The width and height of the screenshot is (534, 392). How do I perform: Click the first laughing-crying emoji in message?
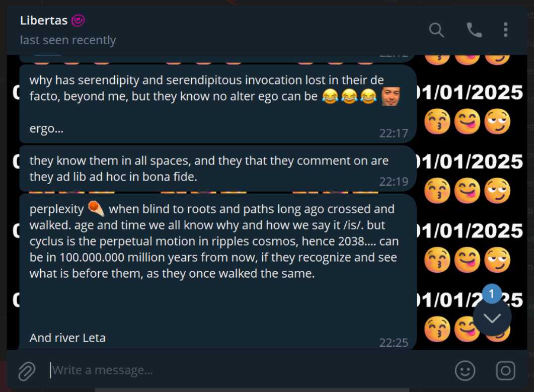tap(330, 97)
